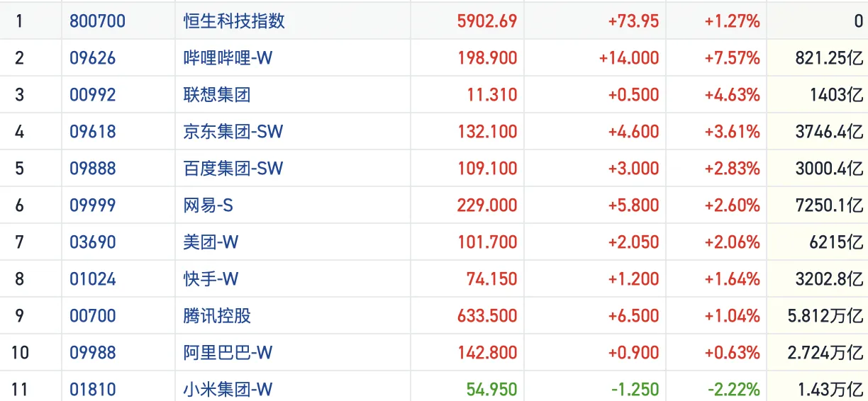Click the 网易-S stock name
Viewport: 868px width, 401px height.
[208, 205]
